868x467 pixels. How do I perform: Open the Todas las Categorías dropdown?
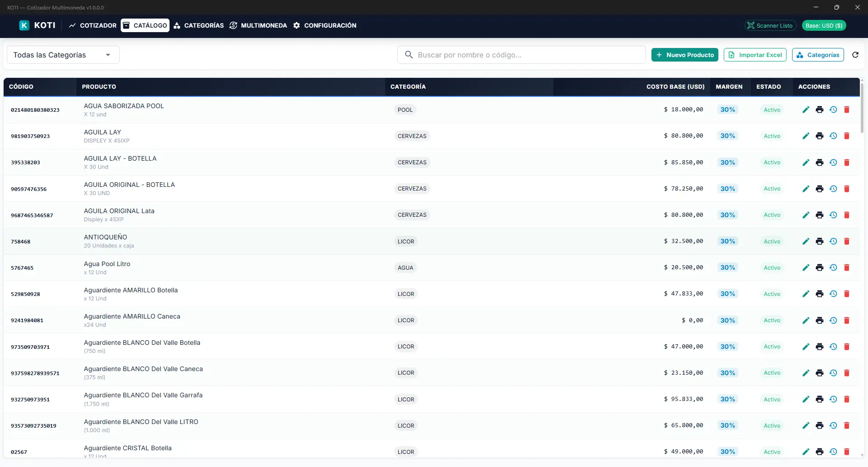pyautogui.click(x=63, y=55)
